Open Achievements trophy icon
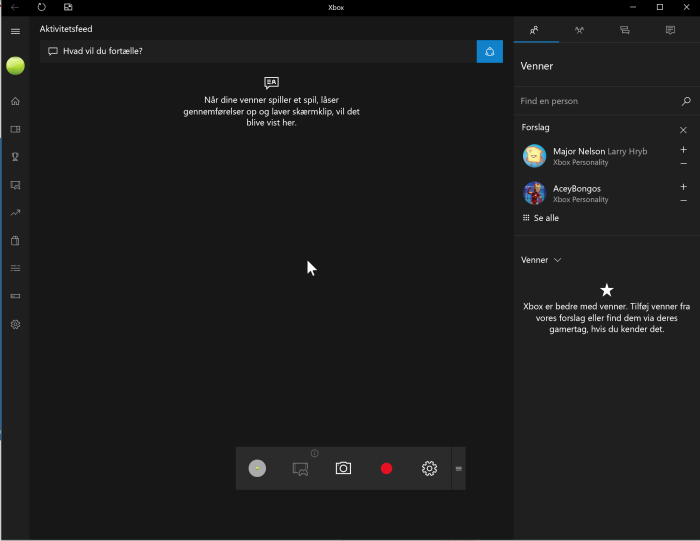Screen dimensions: 700x541 coord(15,157)
